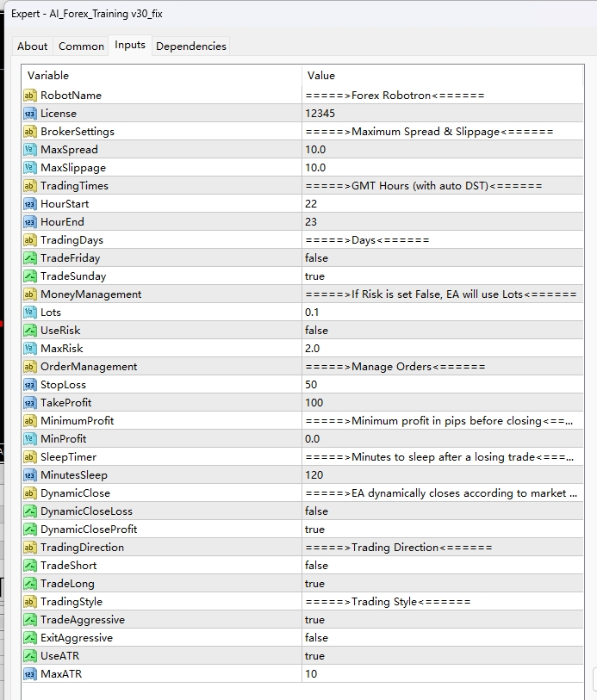The width and height of the screenshot is (597, 700).
Task: Click the integer icon beside HourStart
Action: pos(30,204)
